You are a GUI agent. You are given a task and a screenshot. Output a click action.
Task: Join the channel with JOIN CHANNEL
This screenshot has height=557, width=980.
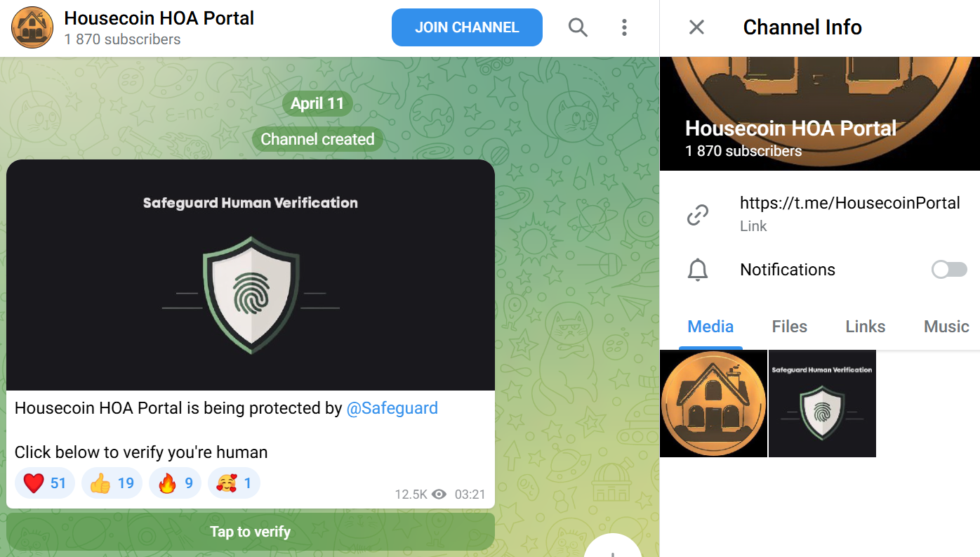pos(467,27)
